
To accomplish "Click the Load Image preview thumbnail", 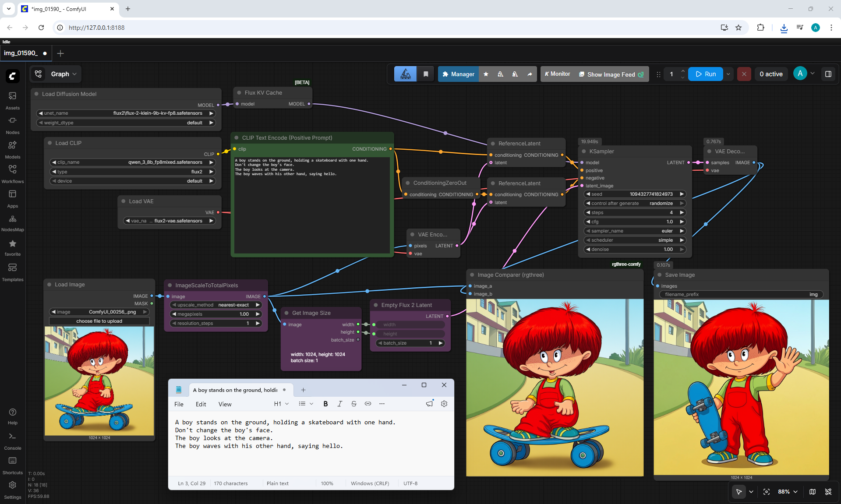I will (x=99, y=381).
